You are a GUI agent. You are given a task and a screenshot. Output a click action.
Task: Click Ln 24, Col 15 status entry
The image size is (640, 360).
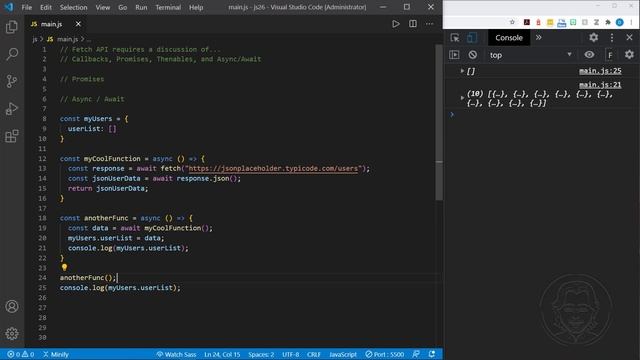coord(222,354)
